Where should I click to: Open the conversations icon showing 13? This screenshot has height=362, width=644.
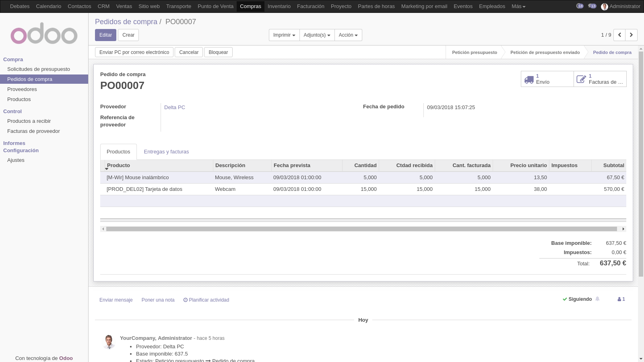(x=592, y=6)
